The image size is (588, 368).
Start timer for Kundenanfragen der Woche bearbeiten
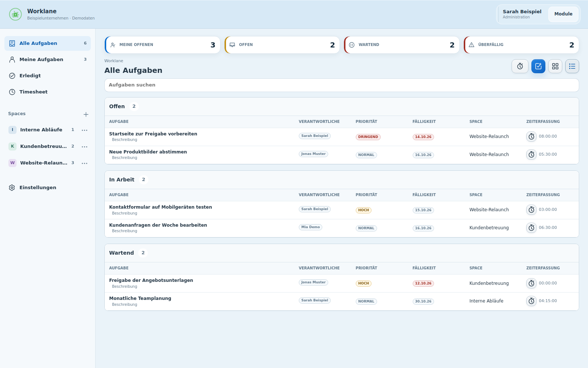tap(531, 228)
